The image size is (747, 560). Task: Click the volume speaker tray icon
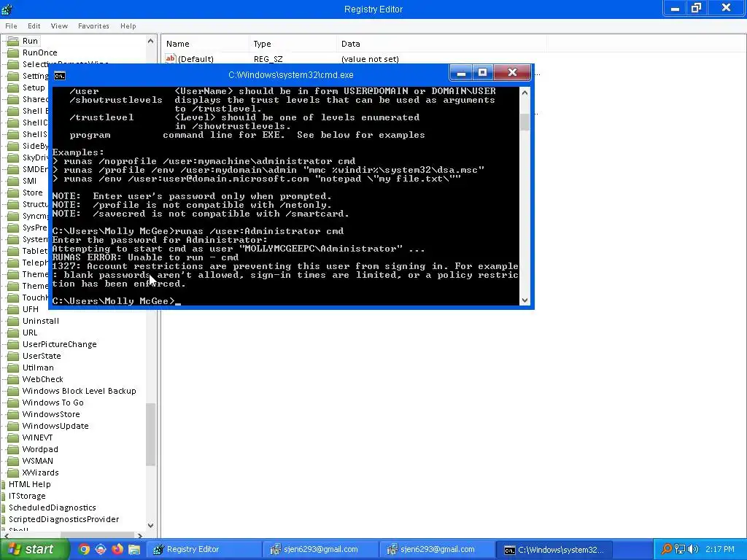coord(693,550)
